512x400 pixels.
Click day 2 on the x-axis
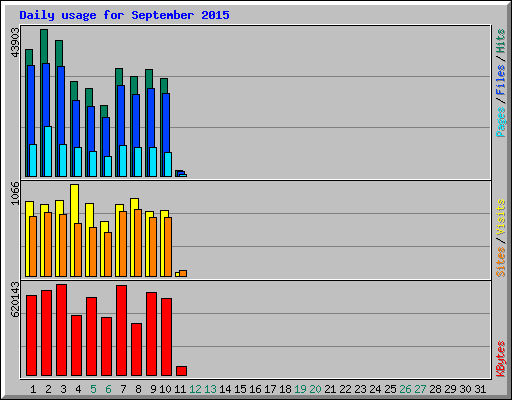(48, 389)
